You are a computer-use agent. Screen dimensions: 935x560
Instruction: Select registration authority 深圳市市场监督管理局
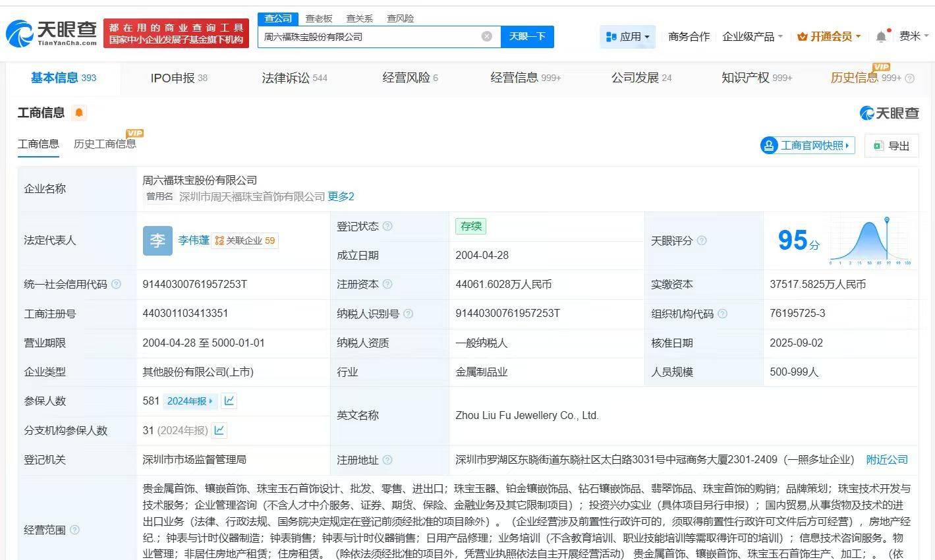point(194,460)
